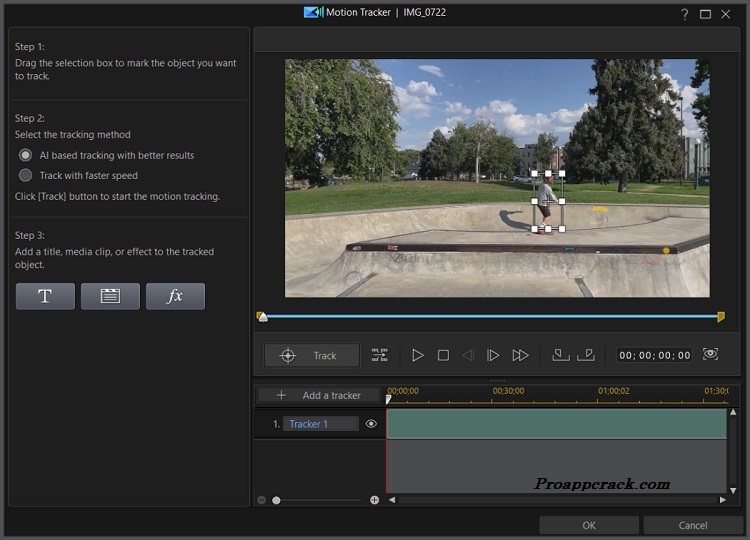Add a media clip to tracked object

(x=110, y=296)
